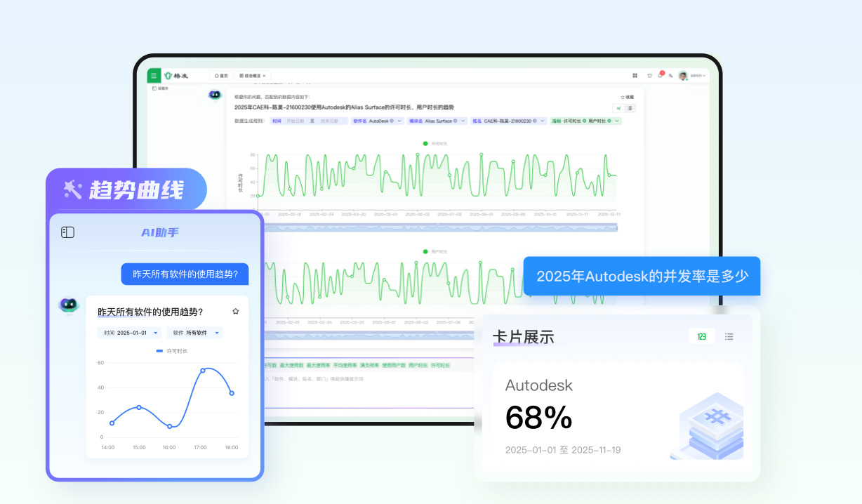
Task: Open the notification bell with red badge
Action: (x=661, y=75)
